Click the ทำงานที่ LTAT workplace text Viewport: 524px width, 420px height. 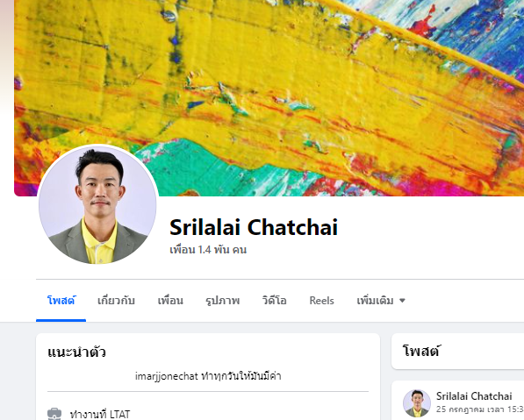[99, 415]
